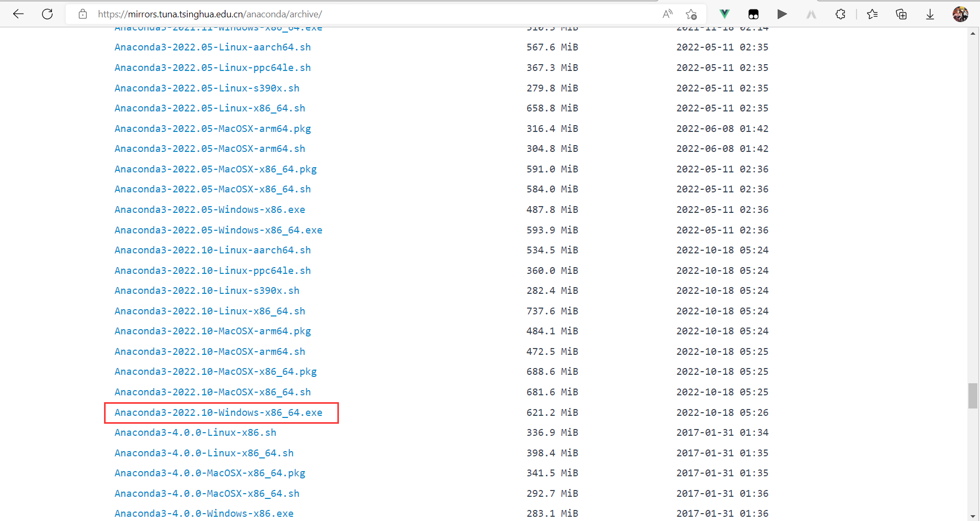Open Tampermonkey extension icon
980x521 pixels.
754,14
